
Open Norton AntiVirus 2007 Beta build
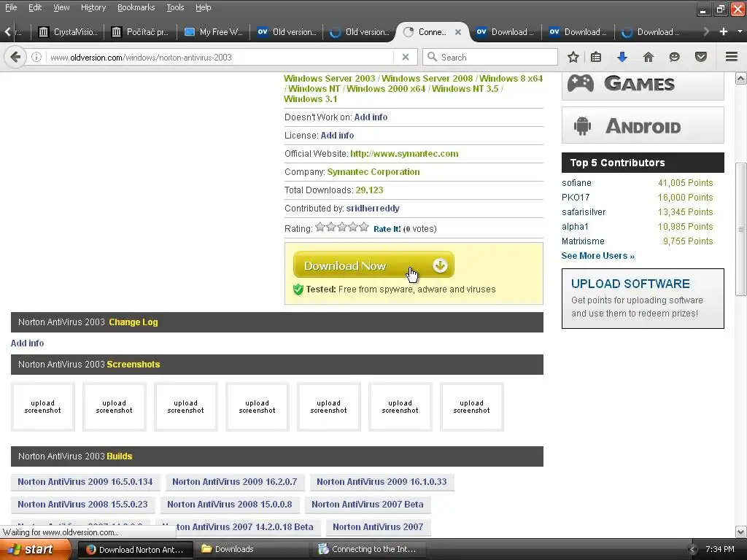coord(368,504)
